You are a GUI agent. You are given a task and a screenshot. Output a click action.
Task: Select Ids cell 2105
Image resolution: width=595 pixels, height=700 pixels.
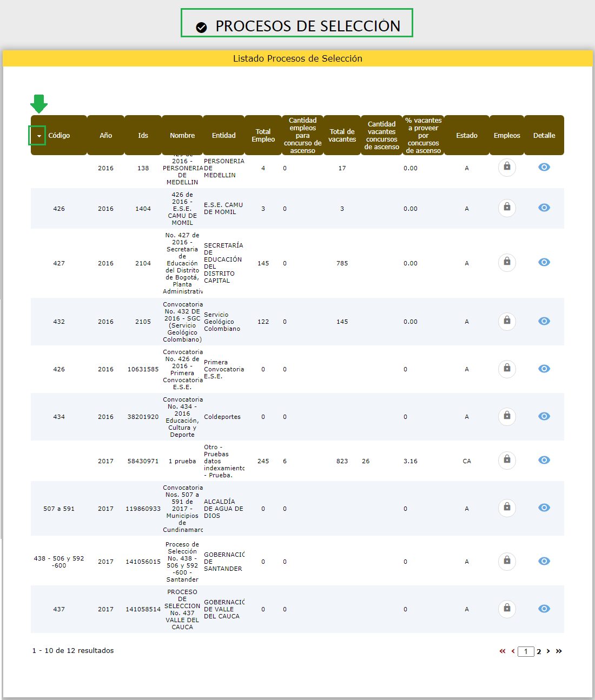pyautogui.click(x=143, y=322)
